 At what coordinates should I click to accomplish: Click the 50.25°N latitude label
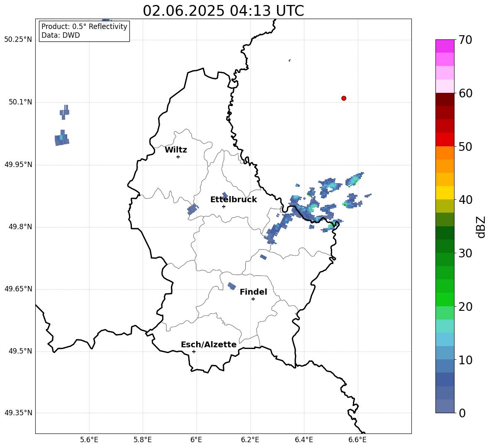tap(18, 40)
